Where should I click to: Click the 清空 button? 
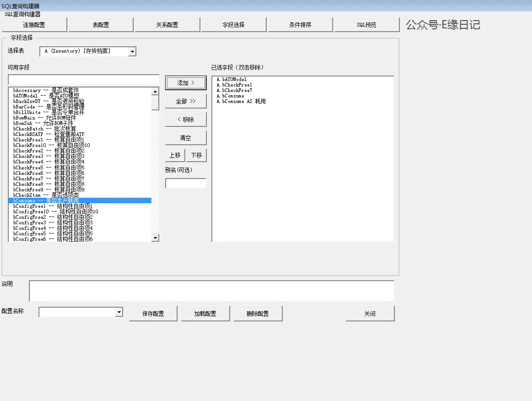point(186,138)
